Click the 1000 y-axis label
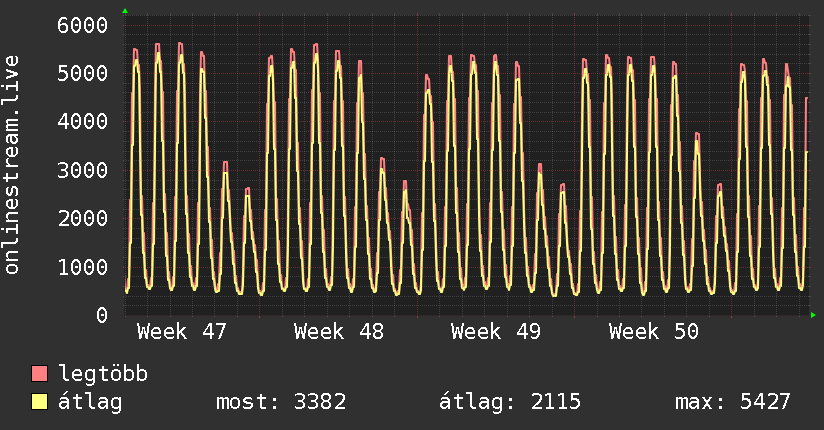Image resolution: width=824 pixels, height=430 pixels. coord(82,268)
